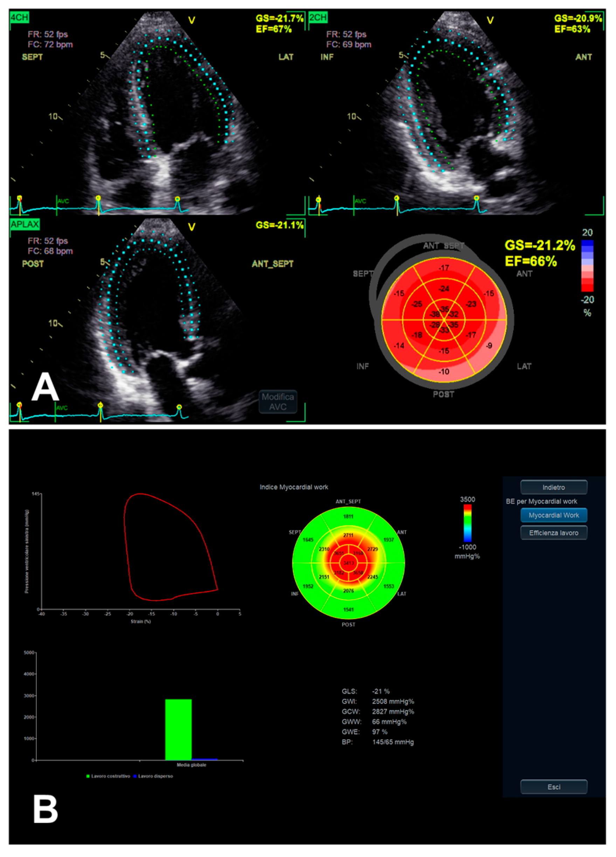Click the 2245 segment in work bull's-eye
This screenshot has height=857, width=616.
pos(373,577)
